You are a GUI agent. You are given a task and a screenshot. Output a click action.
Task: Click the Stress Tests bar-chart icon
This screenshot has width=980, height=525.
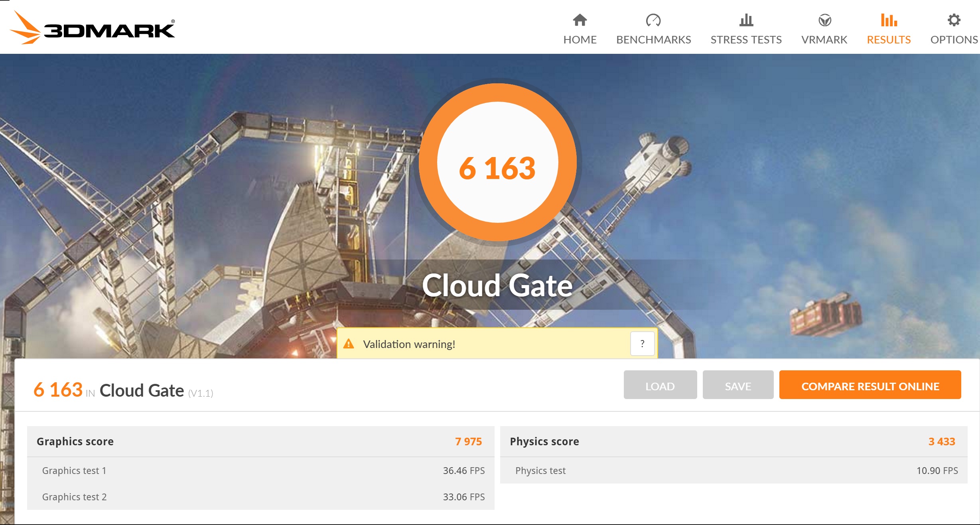coord(746,20)
